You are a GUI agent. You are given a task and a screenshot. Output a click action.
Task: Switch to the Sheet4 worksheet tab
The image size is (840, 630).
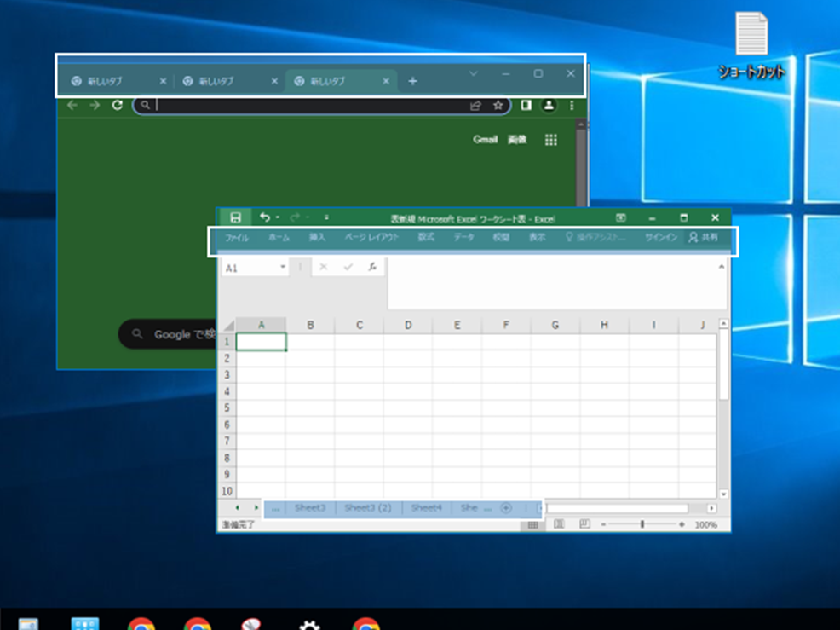pos(427,508)
